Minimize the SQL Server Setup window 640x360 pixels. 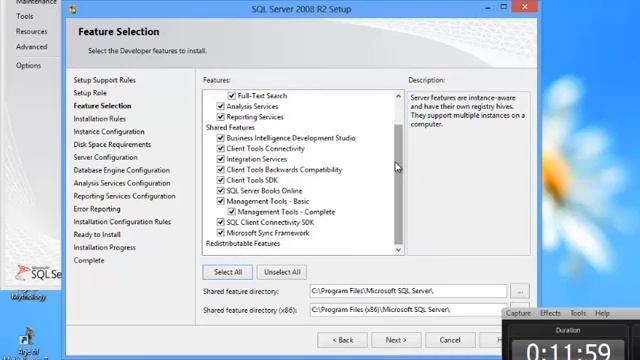click(488, 7)
